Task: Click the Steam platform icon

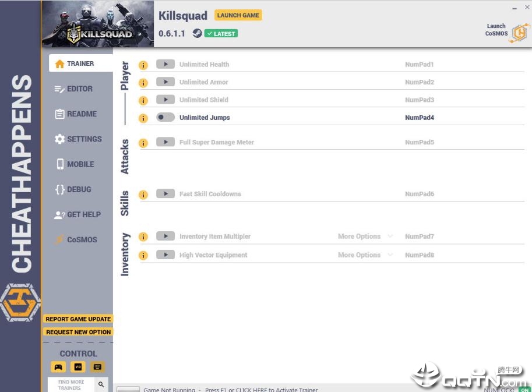Action: [x=197, y=33]
